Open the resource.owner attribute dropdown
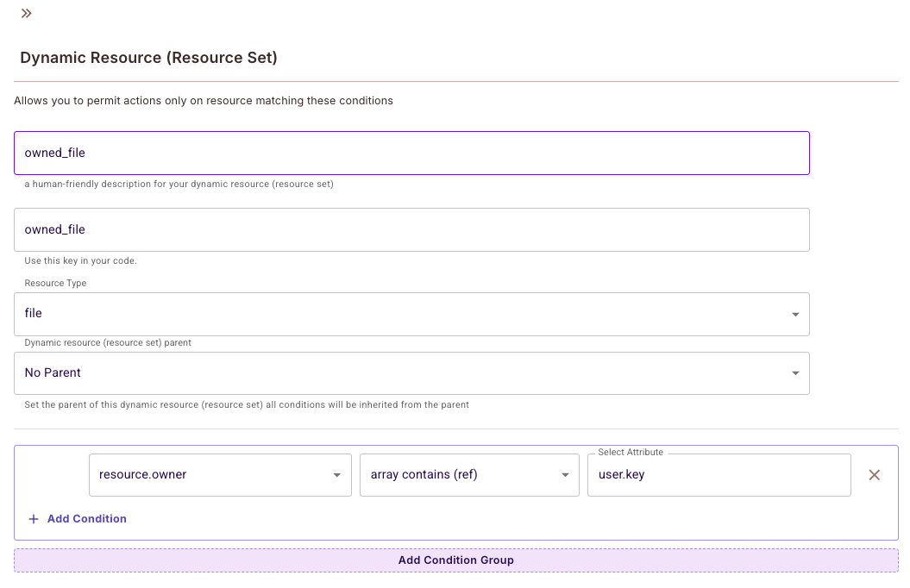910x588 pixels. pyautogui.click(x=207, y=475)
